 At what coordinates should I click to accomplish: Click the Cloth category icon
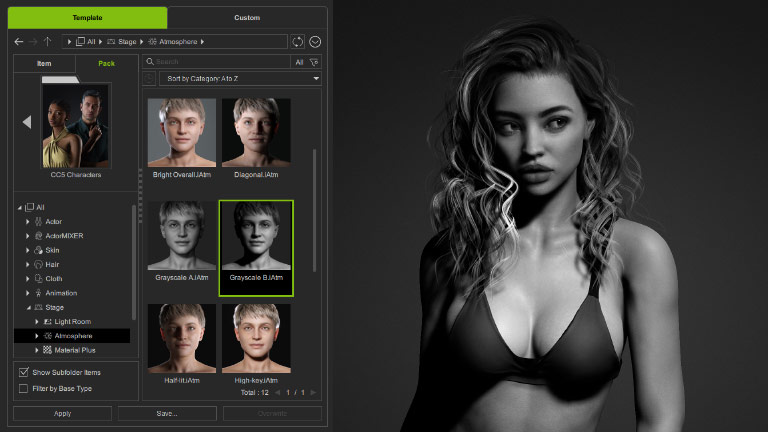38,279
